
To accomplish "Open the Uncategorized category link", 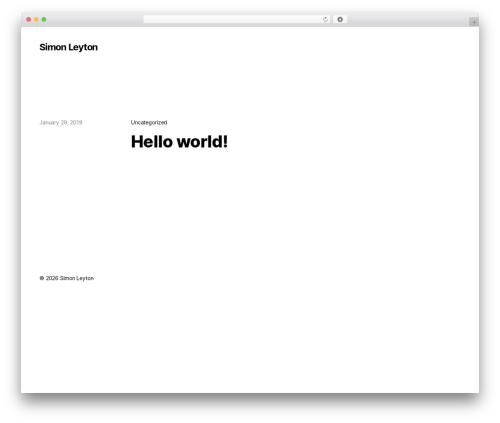I will tap(149, 122).
